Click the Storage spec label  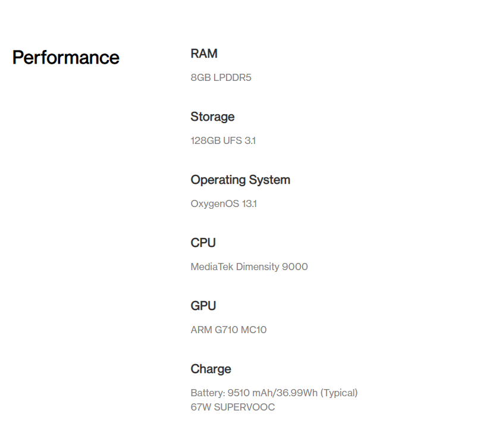[x=212, y=117]
